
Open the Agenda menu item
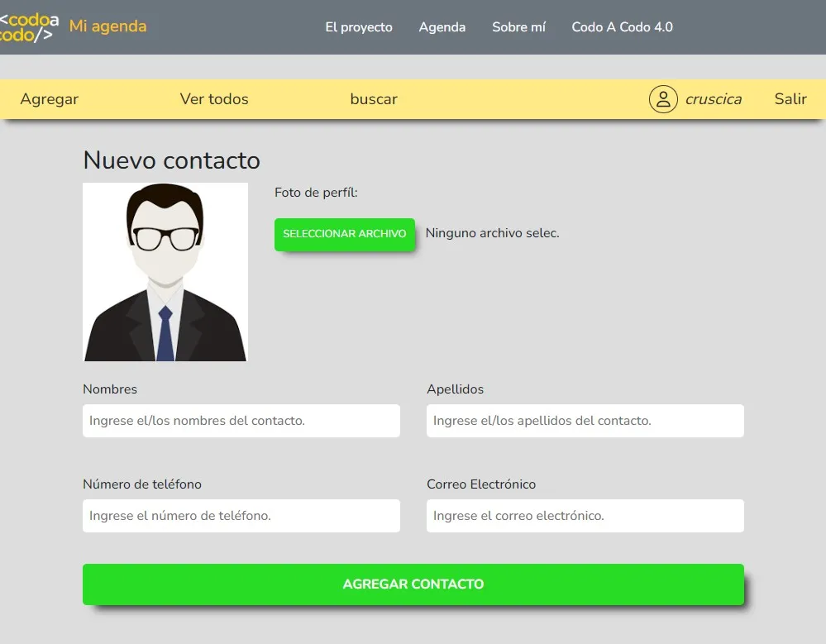442,27
